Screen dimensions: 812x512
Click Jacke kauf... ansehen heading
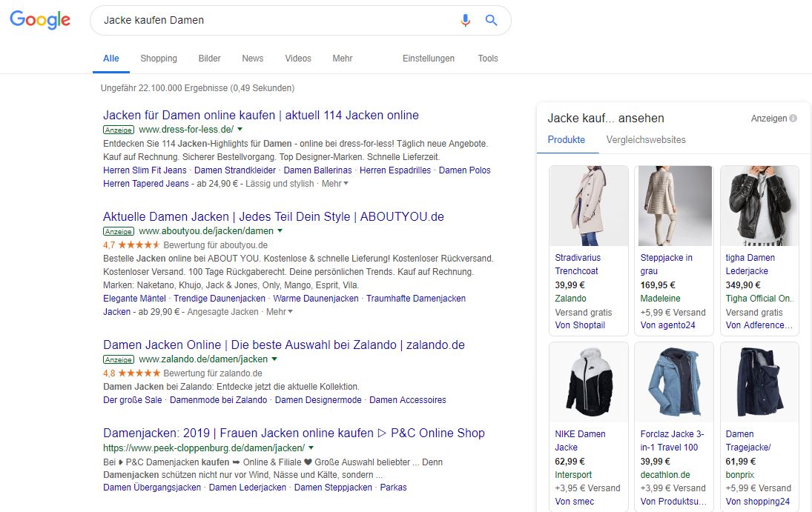[x=605, y=118]
